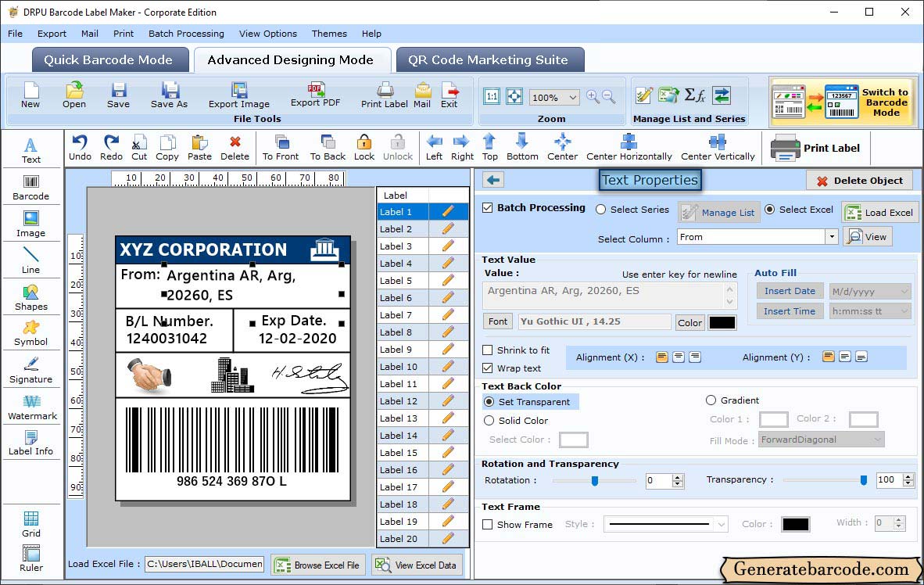The width and height of the screenshot is (924, 585).
Task: Disable the Wrap text checkbox
Action: tap(487, 368)
